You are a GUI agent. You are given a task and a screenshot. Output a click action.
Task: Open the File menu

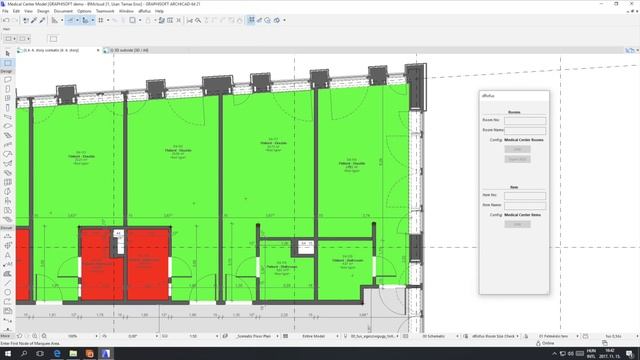5,11
